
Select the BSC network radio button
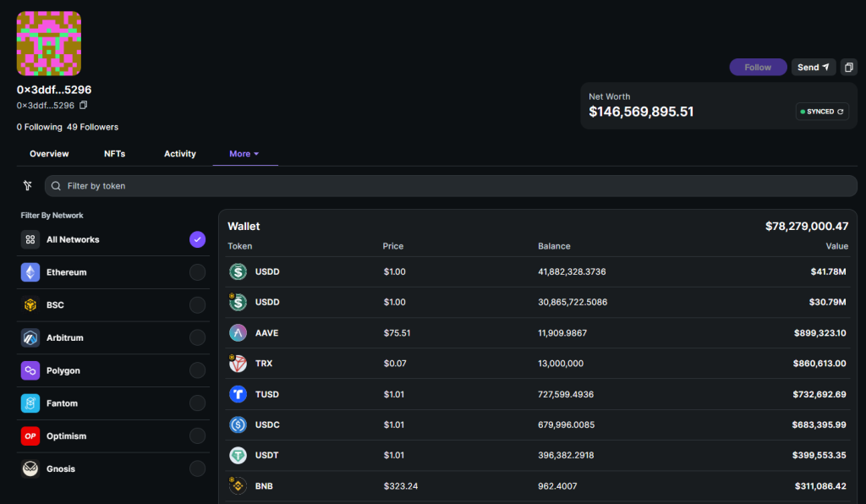click(x=197, y=304)
